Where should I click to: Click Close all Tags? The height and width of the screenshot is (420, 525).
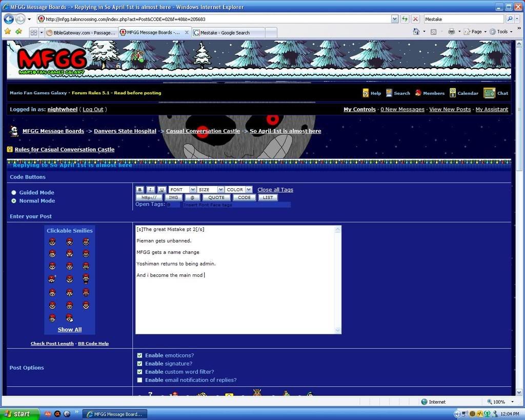point(275,189)
